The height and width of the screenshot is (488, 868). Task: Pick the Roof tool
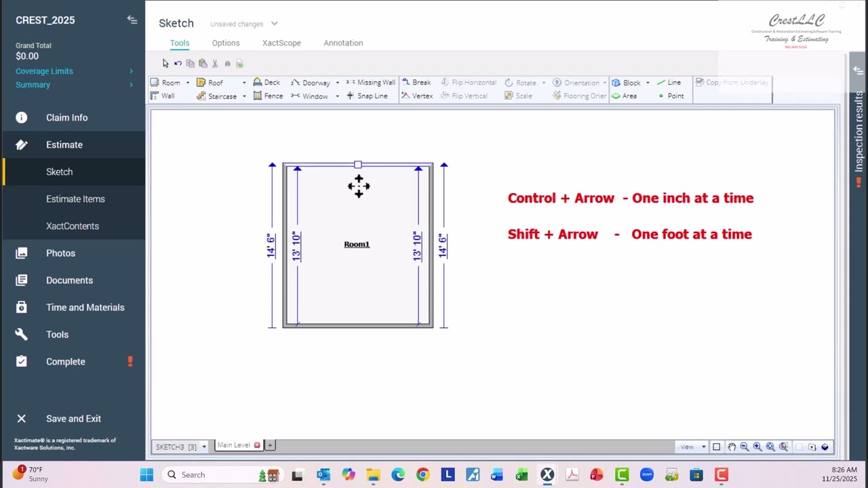[x=210, y=83]
